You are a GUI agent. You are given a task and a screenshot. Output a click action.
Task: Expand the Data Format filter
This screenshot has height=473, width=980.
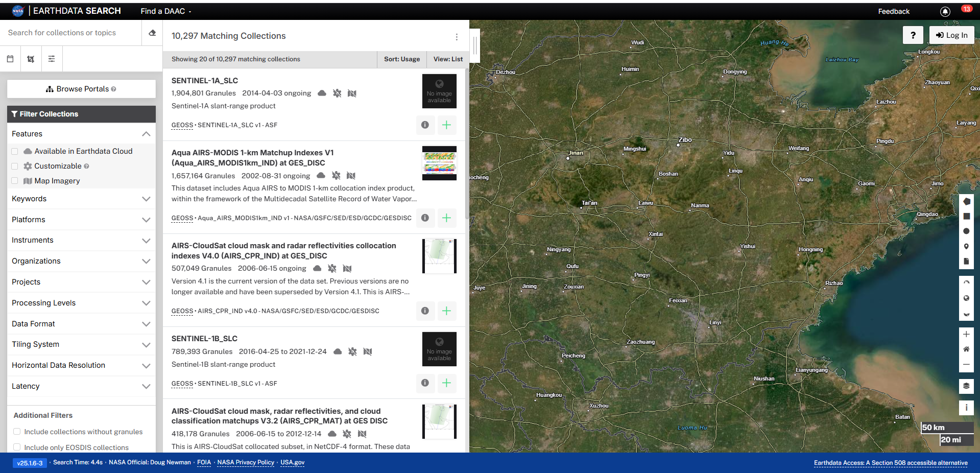coord(81,324)
